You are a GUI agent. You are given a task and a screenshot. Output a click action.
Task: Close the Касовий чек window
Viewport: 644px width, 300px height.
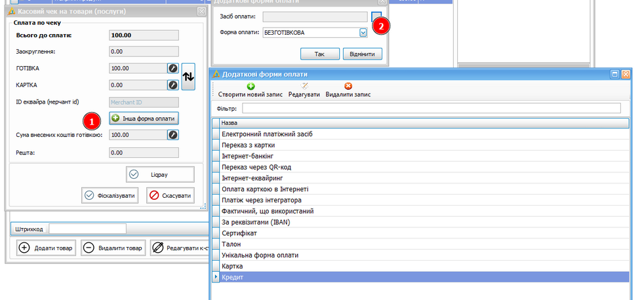pyautogui.click(x=201, y=12)
